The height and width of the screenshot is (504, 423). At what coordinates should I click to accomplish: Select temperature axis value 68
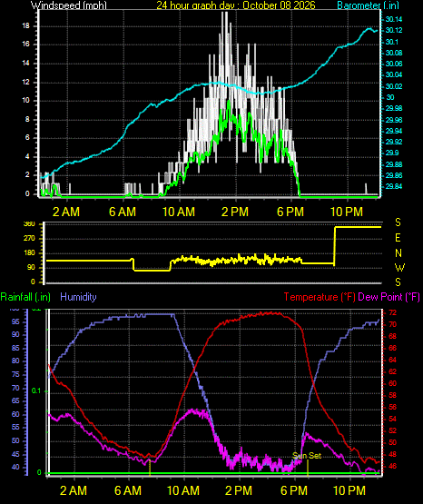coord(392,336)
